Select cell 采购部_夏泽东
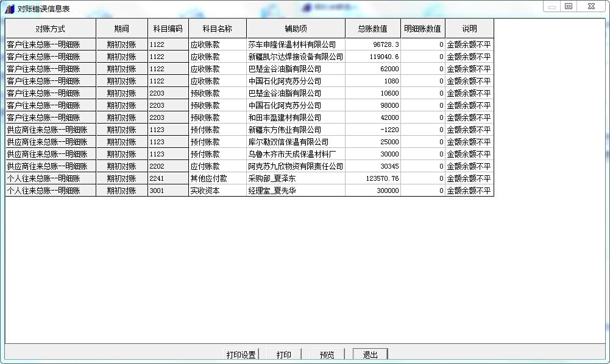Screen dimensions: 610x364 click(x=296, y=178)
